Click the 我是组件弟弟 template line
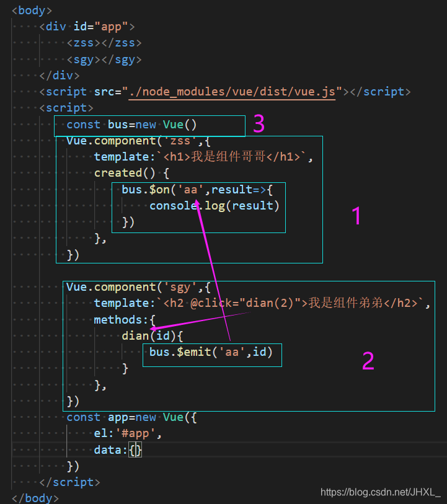 click(262, 303)
